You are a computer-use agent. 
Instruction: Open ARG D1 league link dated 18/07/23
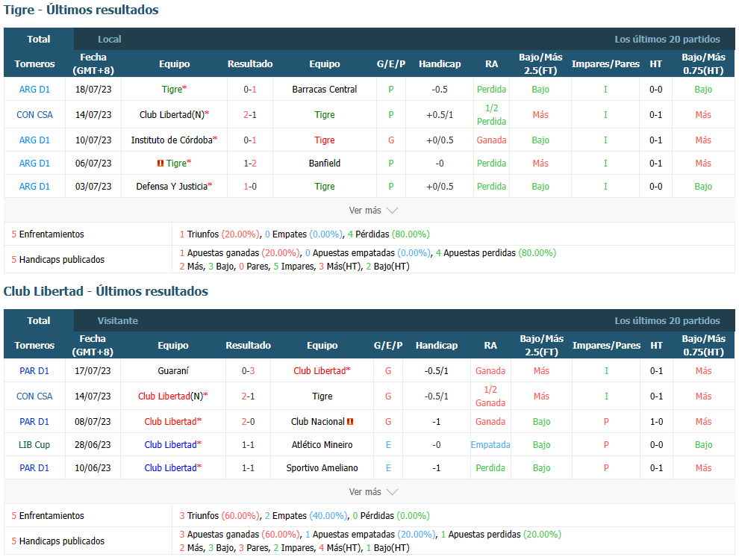(x=34, y=89)
